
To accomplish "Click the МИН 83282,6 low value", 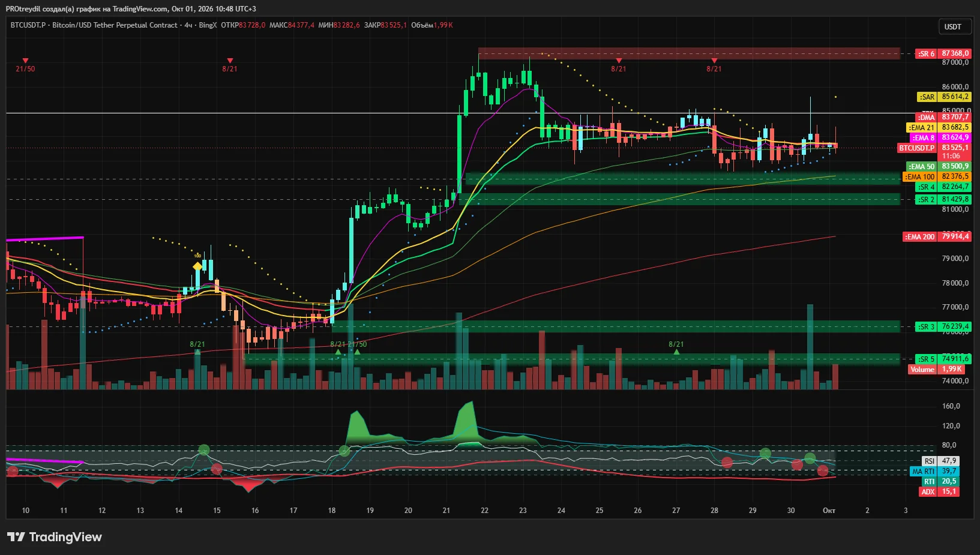I will (339, 25).
